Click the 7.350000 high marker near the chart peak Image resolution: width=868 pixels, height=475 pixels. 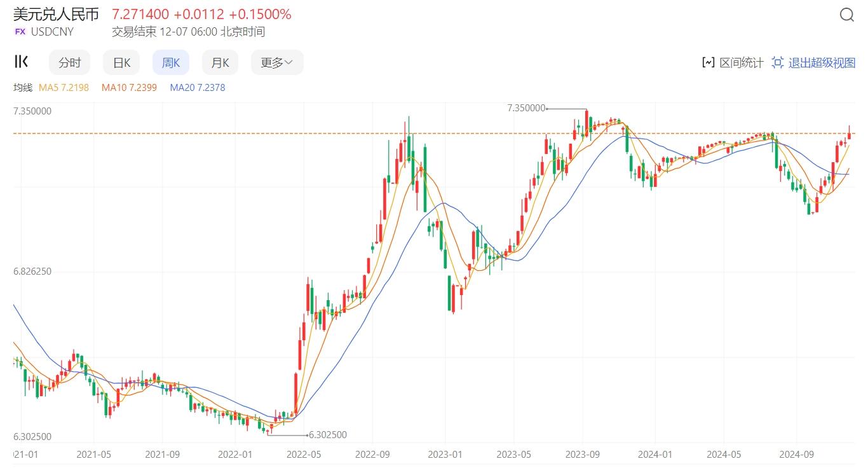[x=526, y=108]
